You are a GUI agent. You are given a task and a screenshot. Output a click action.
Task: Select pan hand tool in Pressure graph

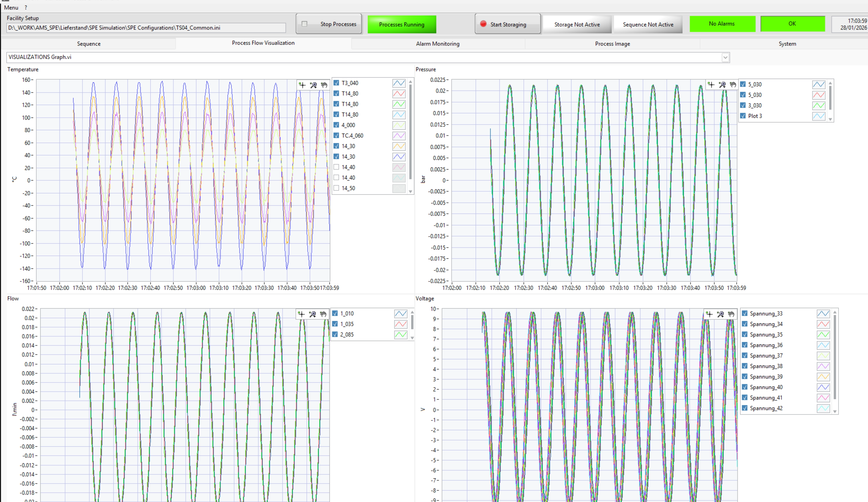coord(733,84)
